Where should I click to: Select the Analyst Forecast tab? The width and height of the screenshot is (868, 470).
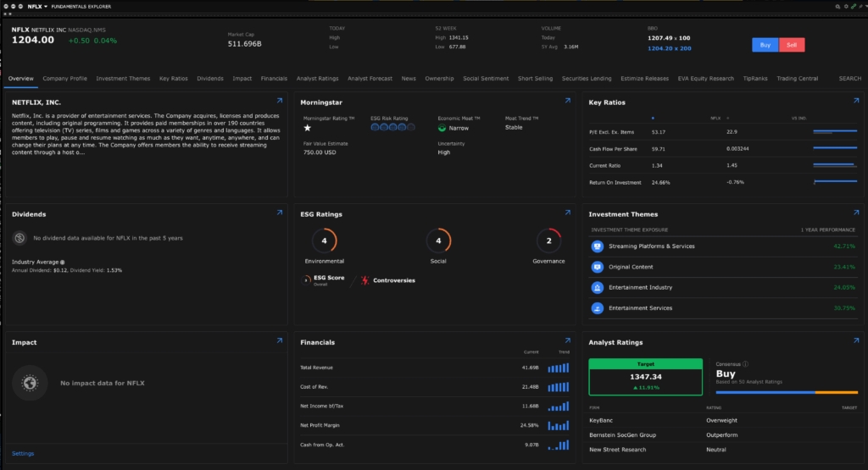370,79
